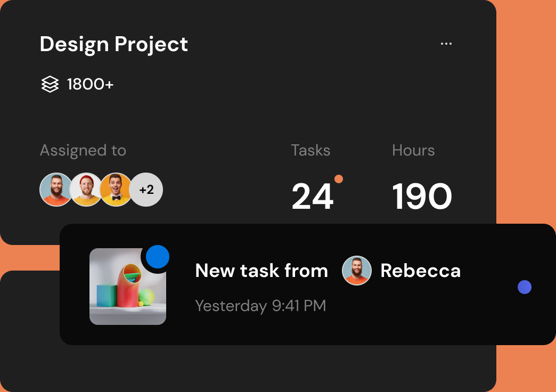556x392 pixels.
Task: Open the three-dot menu on Design Project
Action: click(x=446, y=44)
